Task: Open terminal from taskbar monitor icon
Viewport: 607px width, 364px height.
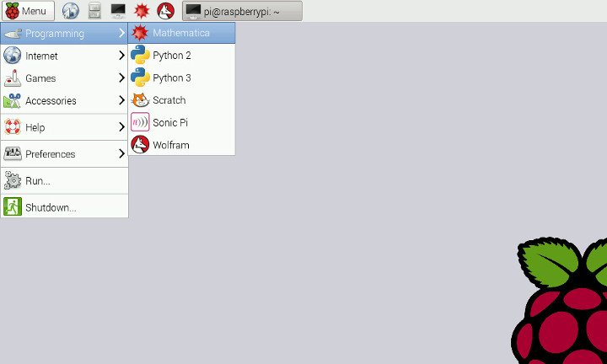Action: point(118,11)
